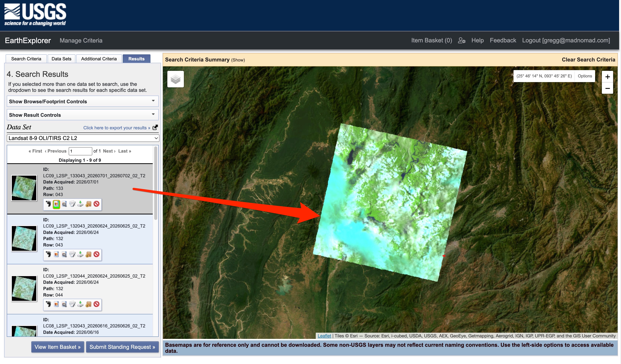Add scene 133043_20260701 to bulk download
This screenshot has width=621, height=364.
click(x=89, y=204)
